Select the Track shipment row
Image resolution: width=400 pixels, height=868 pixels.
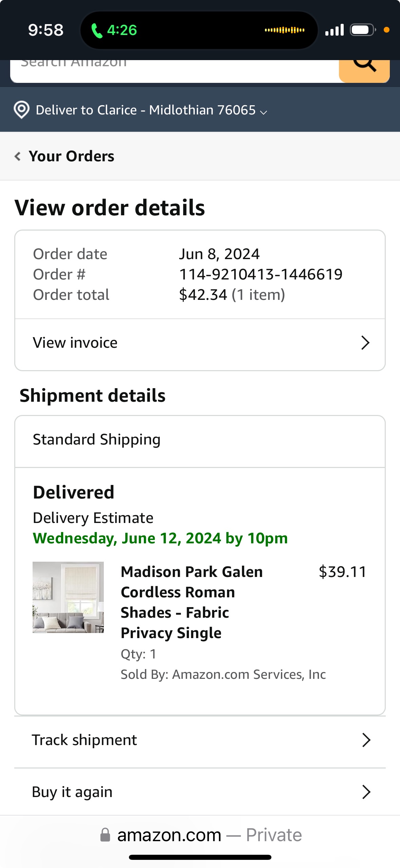coord(200,740)
